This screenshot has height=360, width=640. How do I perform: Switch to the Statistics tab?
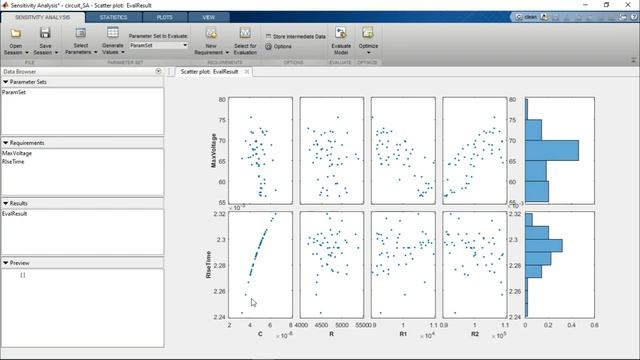pos(113,17)
